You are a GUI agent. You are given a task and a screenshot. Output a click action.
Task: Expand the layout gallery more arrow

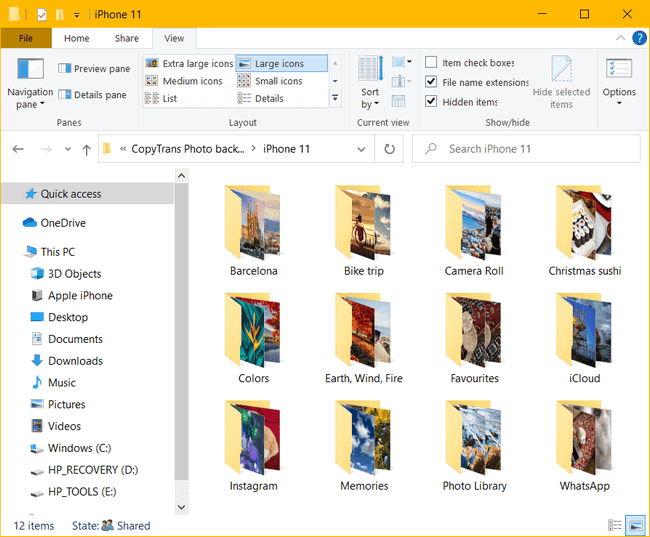point(335,98)
